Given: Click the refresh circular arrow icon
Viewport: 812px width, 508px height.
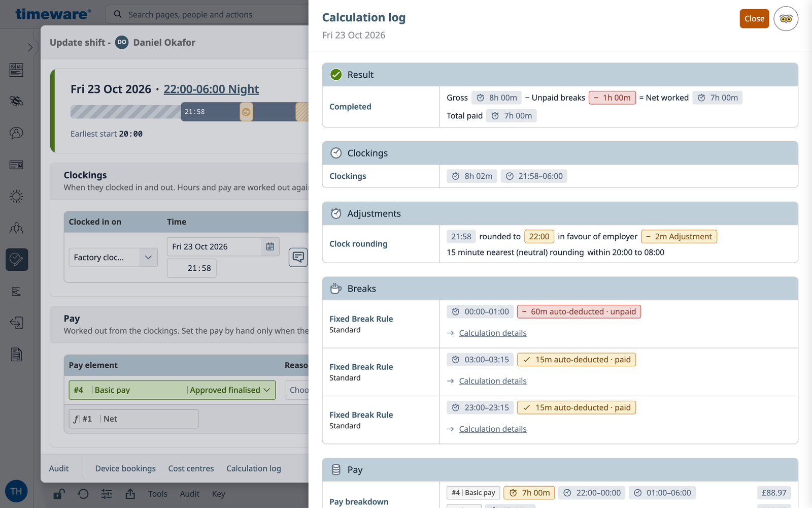Looking at the screenshot, I should (x=83, y=494).
